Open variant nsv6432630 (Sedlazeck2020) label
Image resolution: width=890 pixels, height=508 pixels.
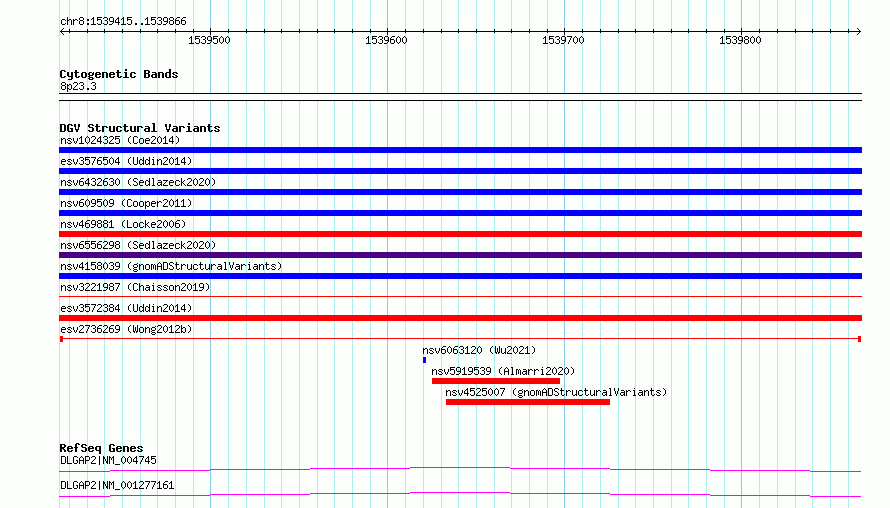(138, 182)
